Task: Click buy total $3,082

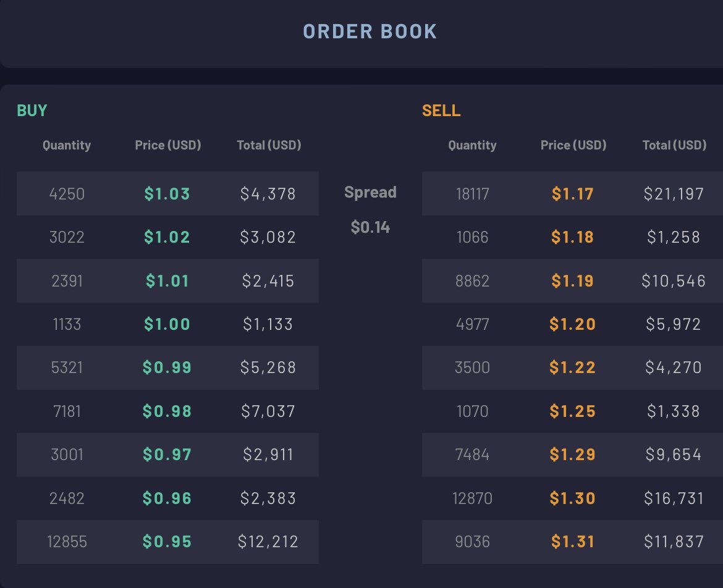Action: (x=268, y=237)
